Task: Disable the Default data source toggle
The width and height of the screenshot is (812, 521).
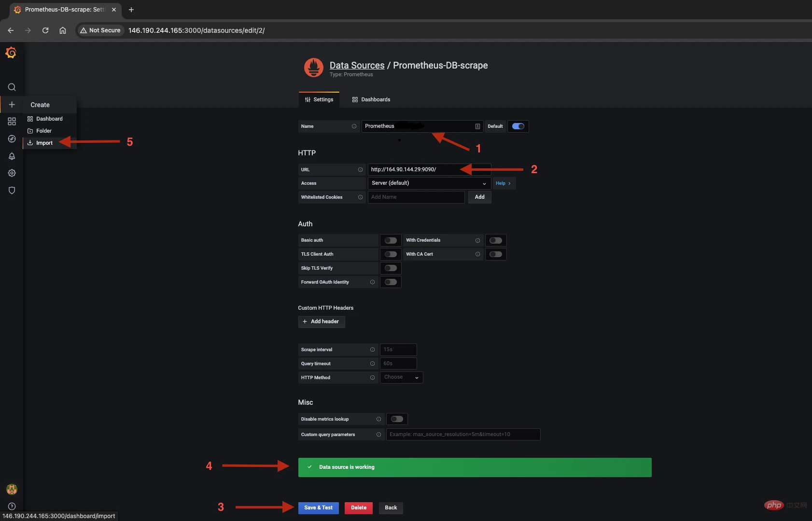Action: (x=518, y=126)
